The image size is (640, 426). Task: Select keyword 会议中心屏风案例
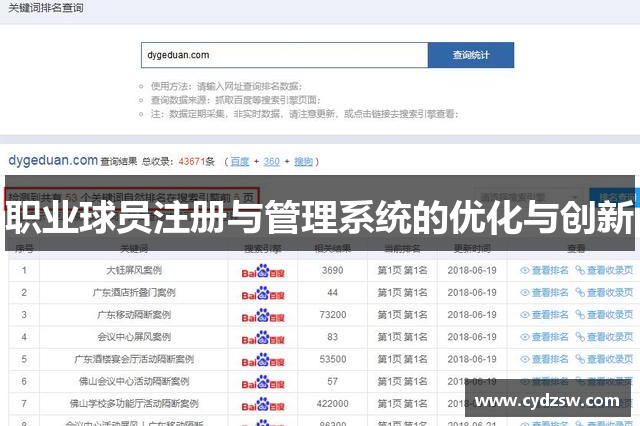pyautogui.click(x=134, y=337)
